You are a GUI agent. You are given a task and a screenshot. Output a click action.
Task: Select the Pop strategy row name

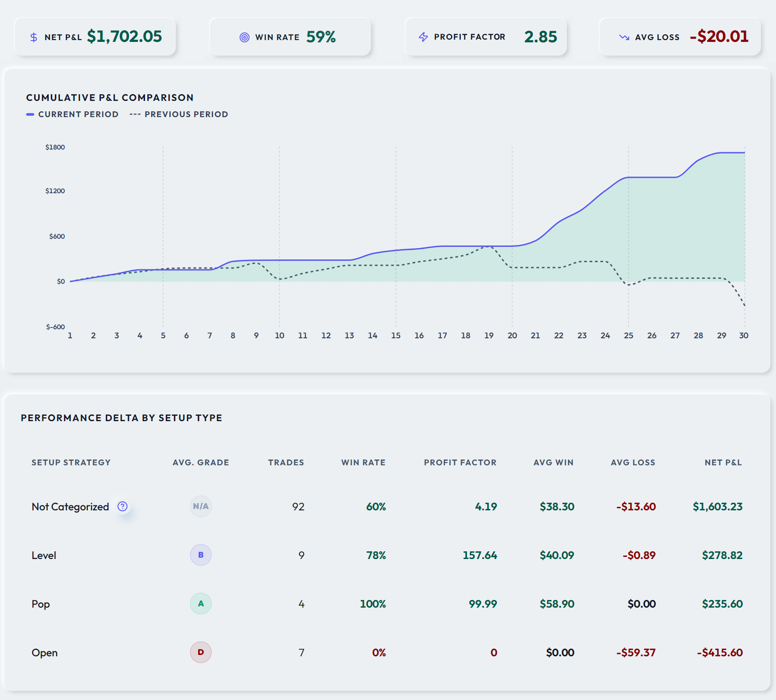pos(41,604)
